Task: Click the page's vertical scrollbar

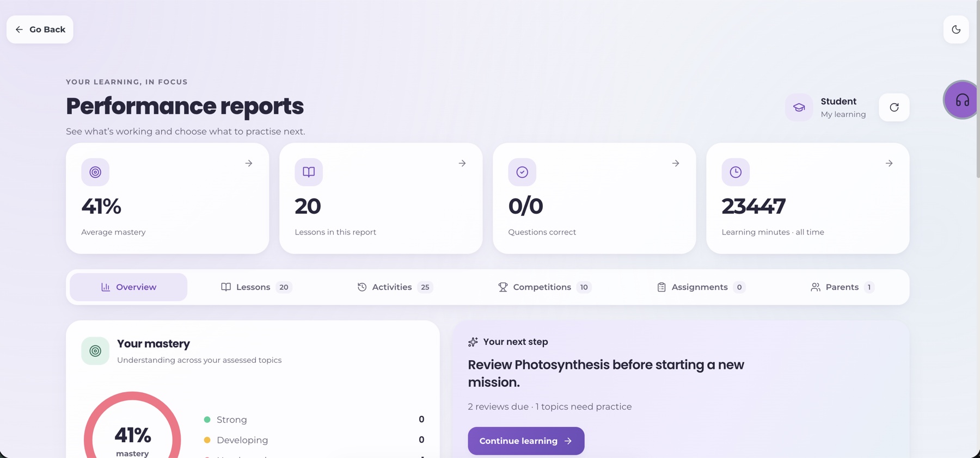Action: [x=978, y=90]
